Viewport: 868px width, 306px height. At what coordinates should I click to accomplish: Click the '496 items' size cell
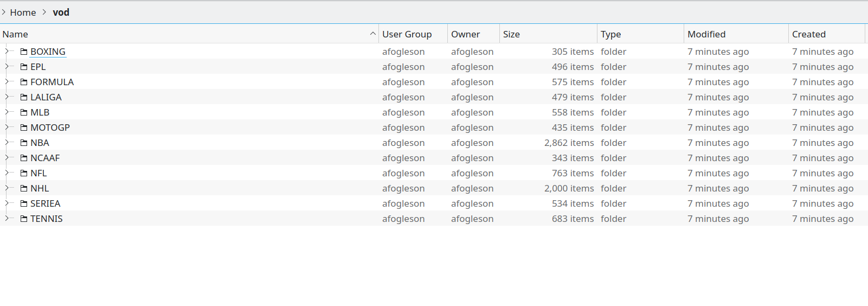pyautogui.click(x=573, y=67)
